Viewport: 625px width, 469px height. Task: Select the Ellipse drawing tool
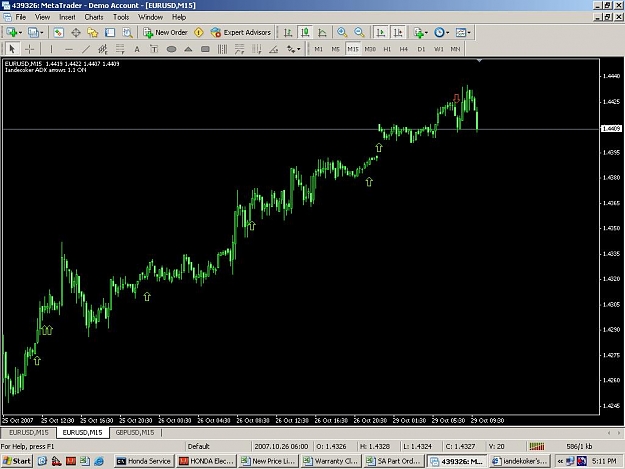point(171,49)
